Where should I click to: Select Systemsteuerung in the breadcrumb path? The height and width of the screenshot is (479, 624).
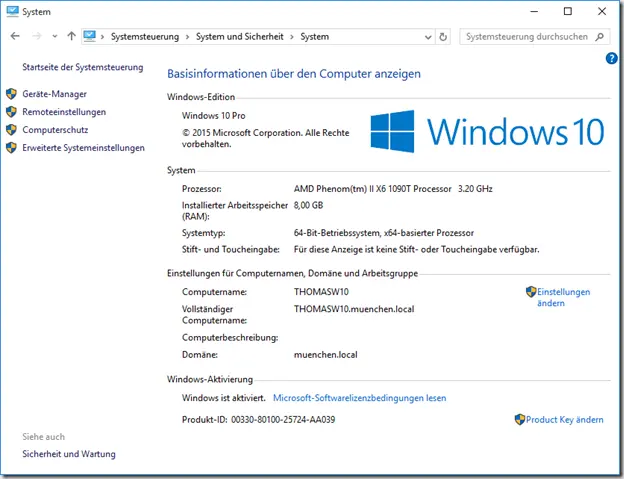pyautogui.click(x=145, y=37)
